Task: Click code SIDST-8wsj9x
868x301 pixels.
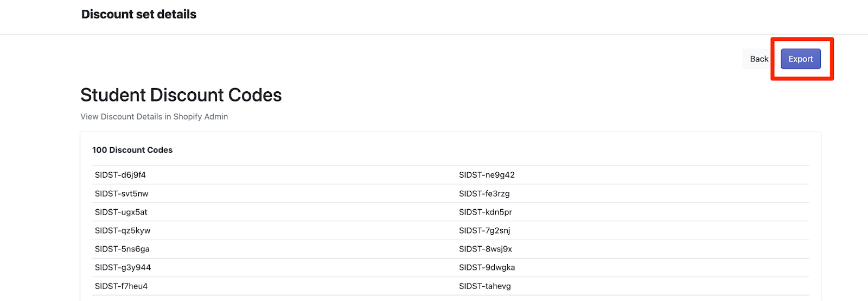Action: click(x=485, y=249)
